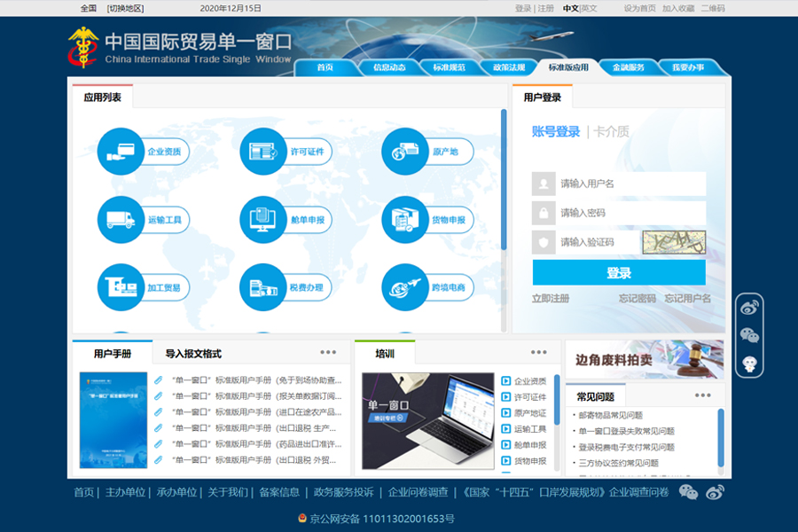Viewport: 798px width, 532px height.
Task: Open the blue user manual cover thumbnail
Action: [113, 420]
